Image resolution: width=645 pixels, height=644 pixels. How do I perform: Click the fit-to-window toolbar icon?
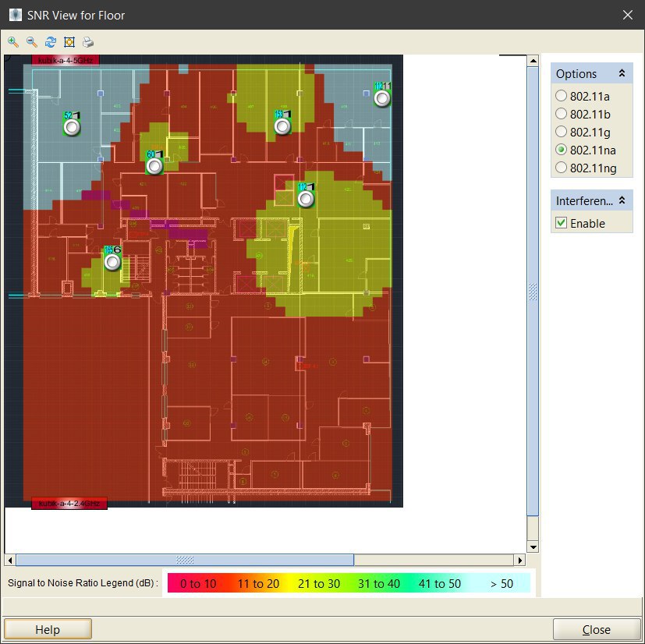click(x=69, y=42)
